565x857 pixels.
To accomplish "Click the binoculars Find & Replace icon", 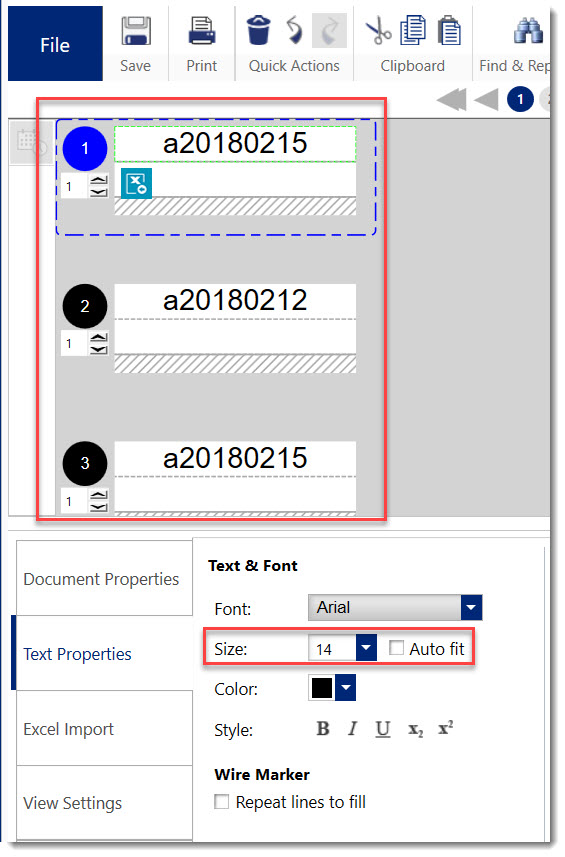I will pos(528,31).
